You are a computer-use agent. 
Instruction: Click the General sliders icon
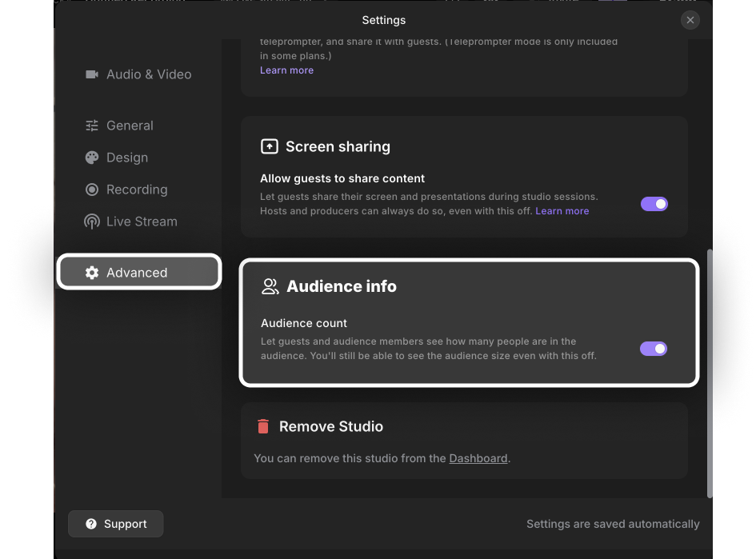click(92, 126)
